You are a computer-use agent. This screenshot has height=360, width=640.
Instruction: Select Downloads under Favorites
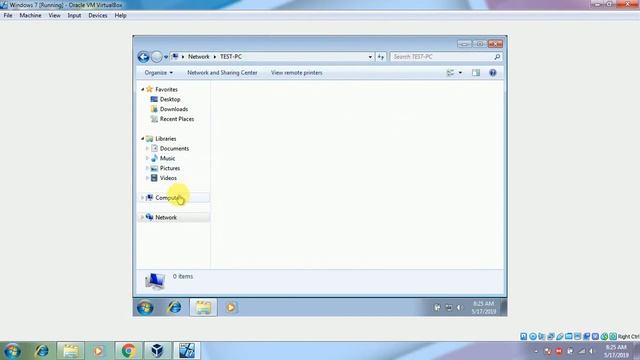174,109
